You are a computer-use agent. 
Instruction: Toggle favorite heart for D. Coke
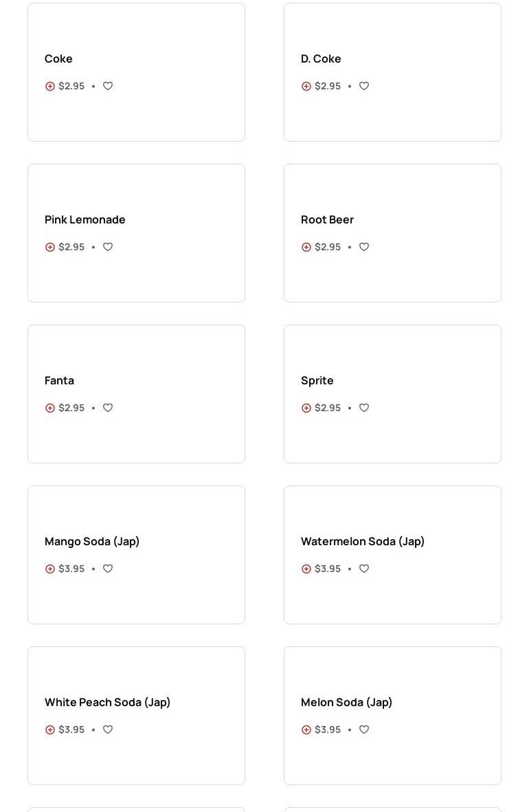364,86
